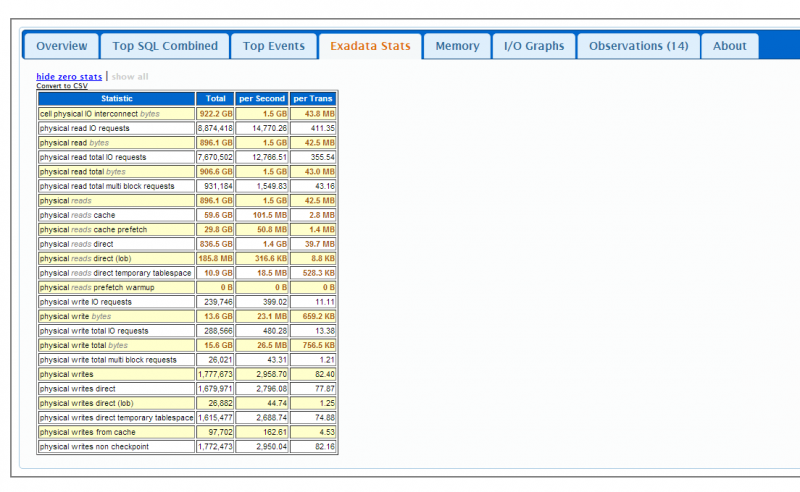
Task: Click the physical writes direct (lob) label
Action: pyautogui.click(x=87, y=403)
